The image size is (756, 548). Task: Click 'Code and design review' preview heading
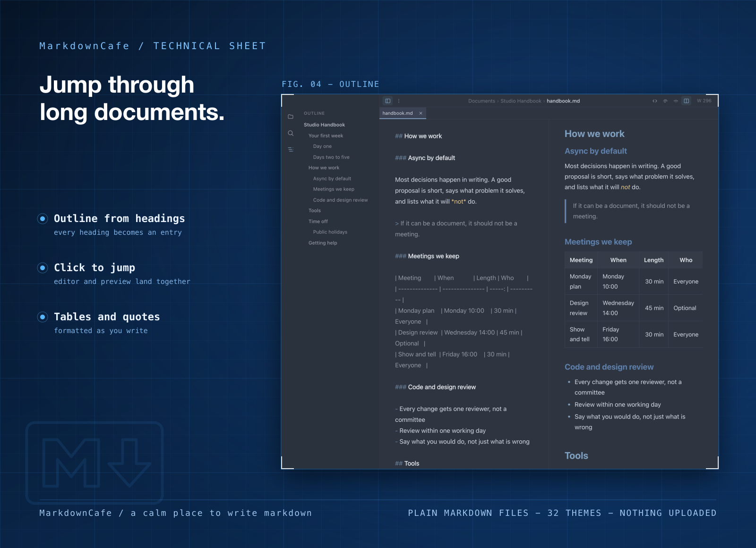coord(609,367)
